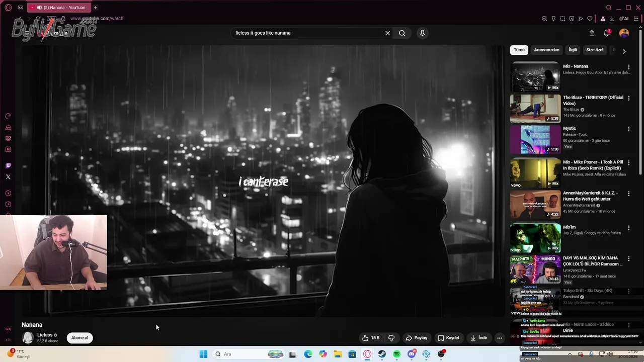Viewport: 644px width, 362px height.
Task: Open the ad blocker shield icon
Action: click(572, 19)
